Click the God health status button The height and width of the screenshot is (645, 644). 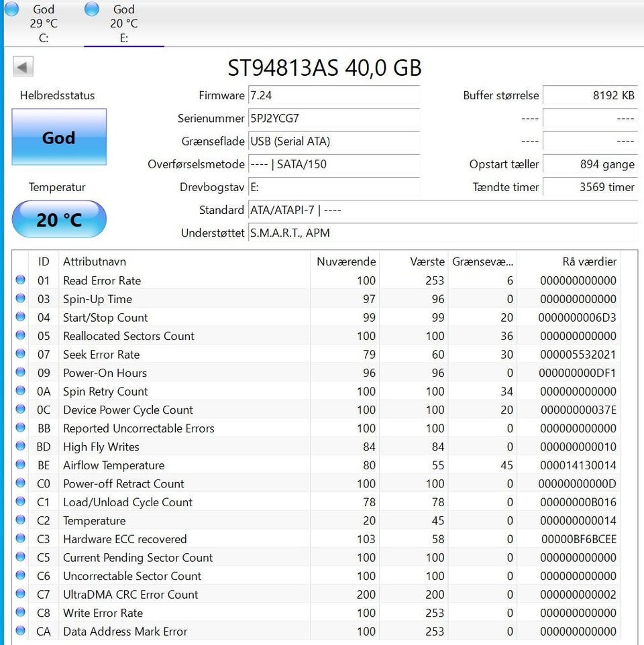(x=59, y=137)
